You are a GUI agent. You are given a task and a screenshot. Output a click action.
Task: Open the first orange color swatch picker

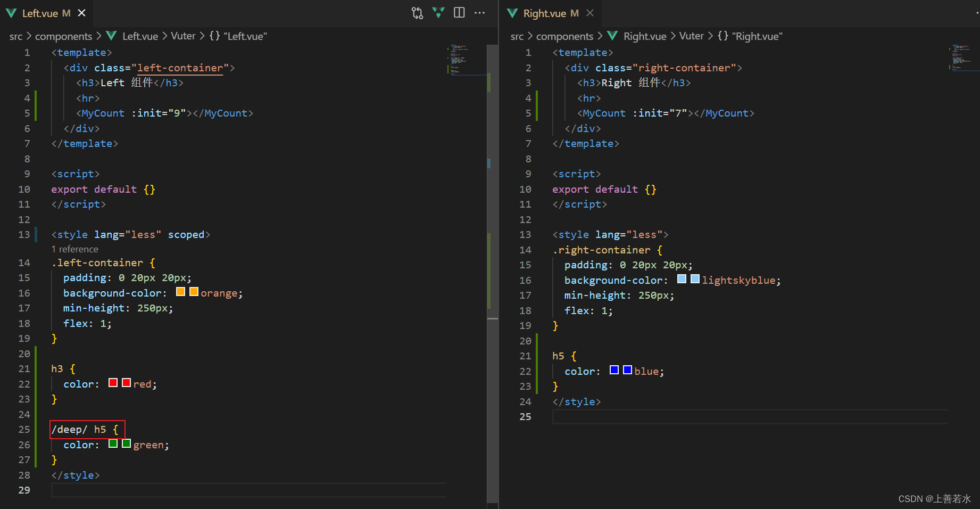pyautogui.click(x=180, y=292)
